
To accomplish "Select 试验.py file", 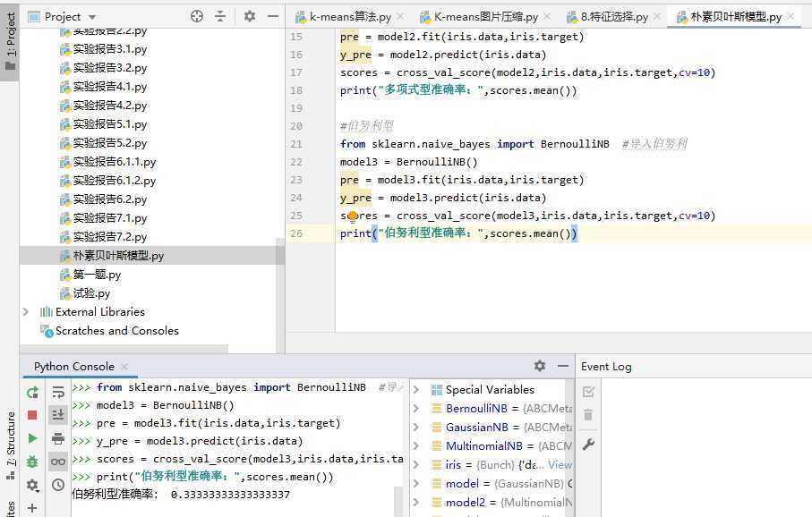I will pos(91,293).
